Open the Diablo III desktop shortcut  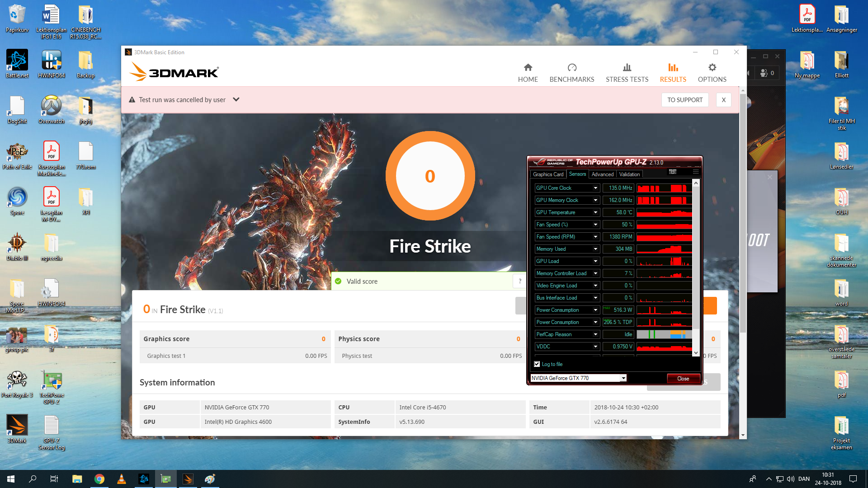coord(17,246)
